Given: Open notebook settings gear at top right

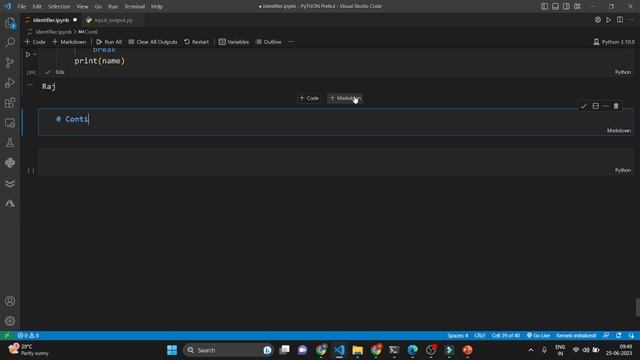Looking at the screenshot, I should [598, 20].
